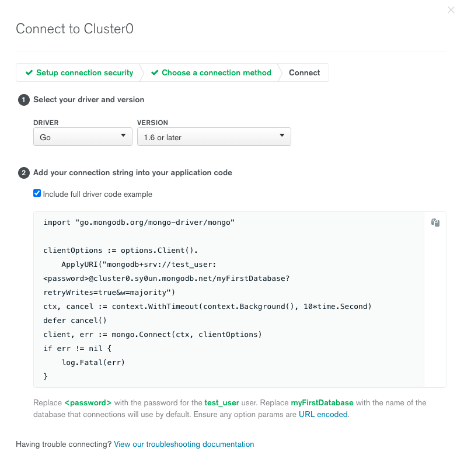Click the step 2 number badge
464x476 pixels.
pos(24,173)
